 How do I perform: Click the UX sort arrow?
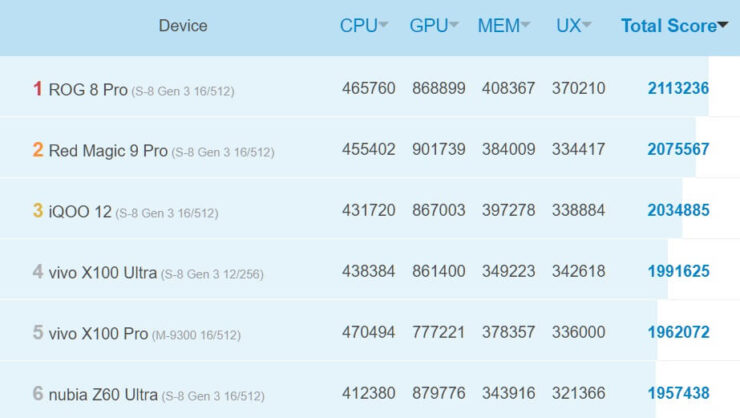click(587, 26)
